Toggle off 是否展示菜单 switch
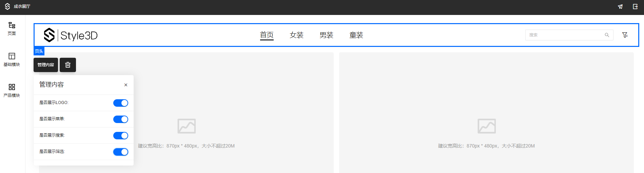 (120, 119)
